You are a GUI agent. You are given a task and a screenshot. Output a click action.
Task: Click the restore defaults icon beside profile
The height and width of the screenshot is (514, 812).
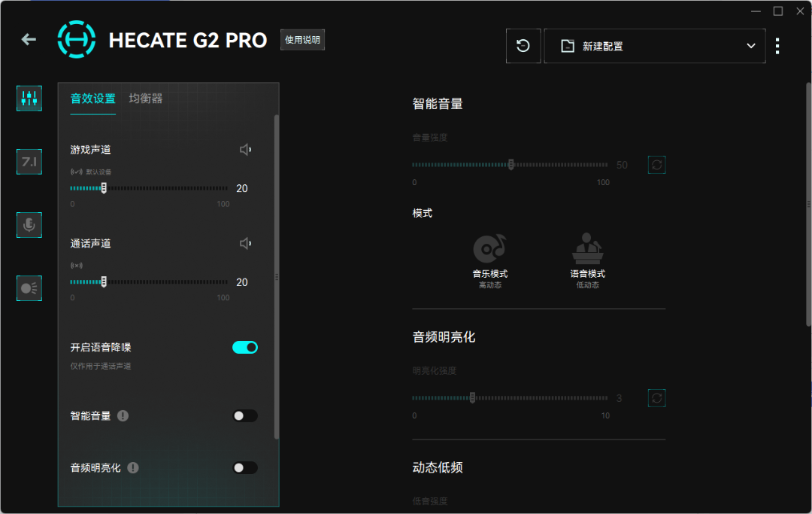point(523,46)
